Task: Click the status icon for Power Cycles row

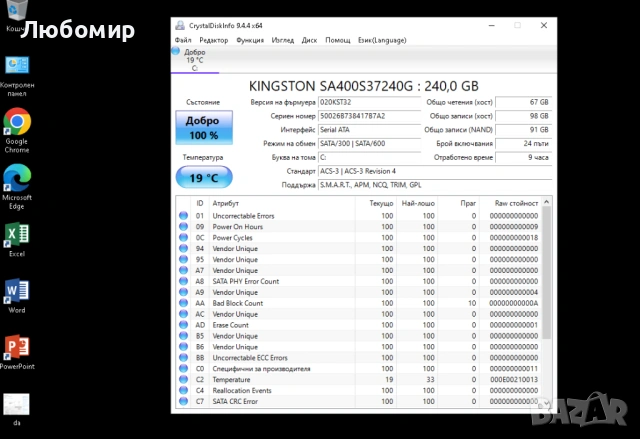Action: pyautogui.click(x=183, y=237)
